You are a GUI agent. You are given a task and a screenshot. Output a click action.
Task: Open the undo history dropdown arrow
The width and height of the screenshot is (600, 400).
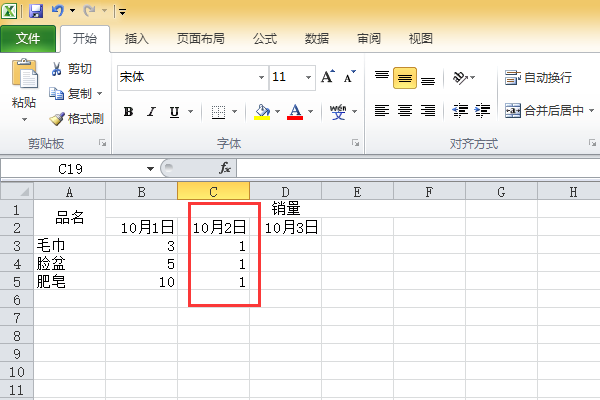coord(72,11)
